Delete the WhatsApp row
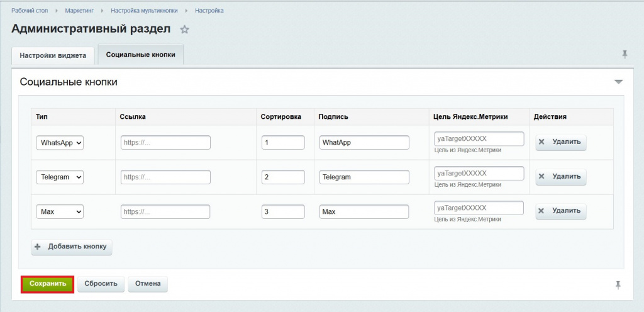The height and width of the screenshot is (312, 644). coord(561,142)
